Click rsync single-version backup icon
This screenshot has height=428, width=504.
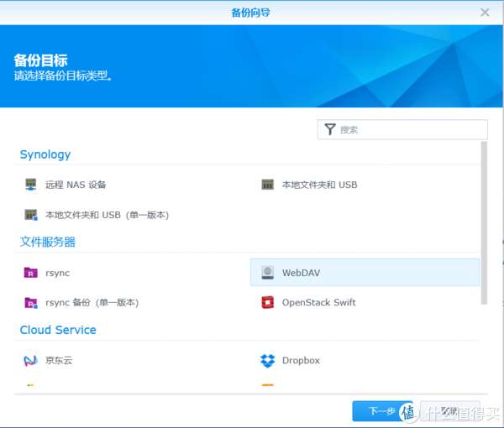31,302
